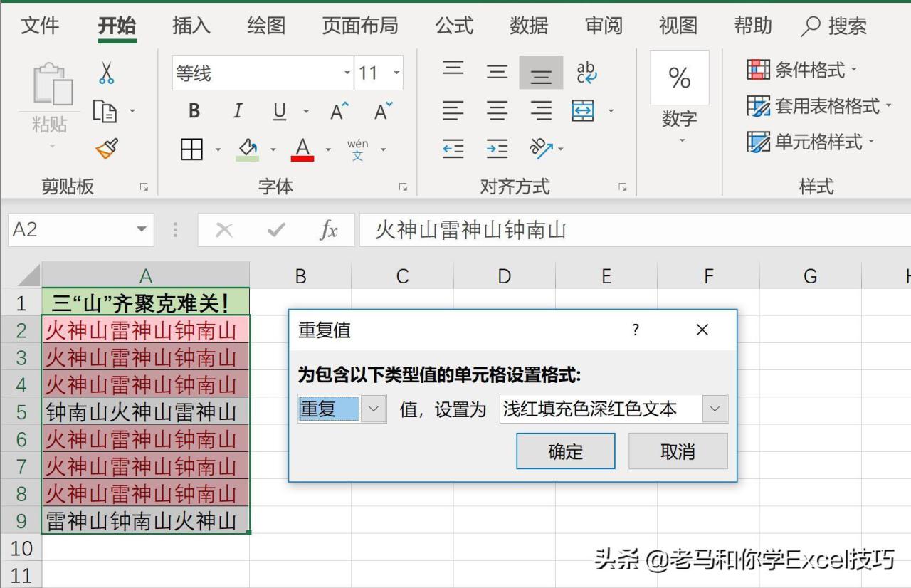Apply cell borders icon
911x588 pixels.
point(191,149)
